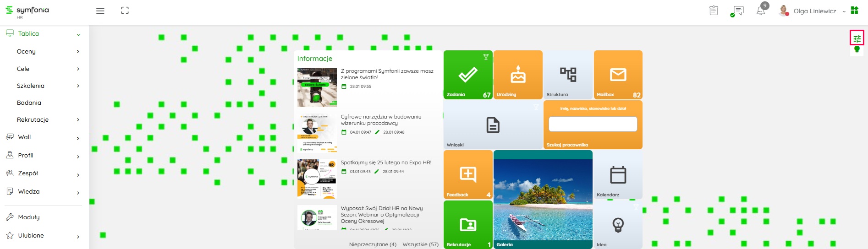Show Wszystkie (57) news
The image size is (868, 249).
(420, 244)
